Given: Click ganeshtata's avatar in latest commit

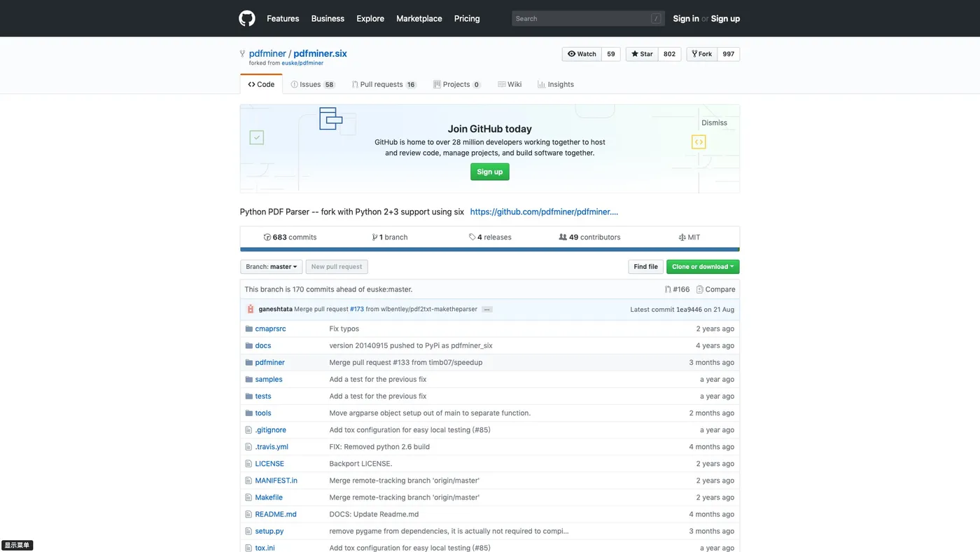Looking at the screenshot, I should click(251, 309).
